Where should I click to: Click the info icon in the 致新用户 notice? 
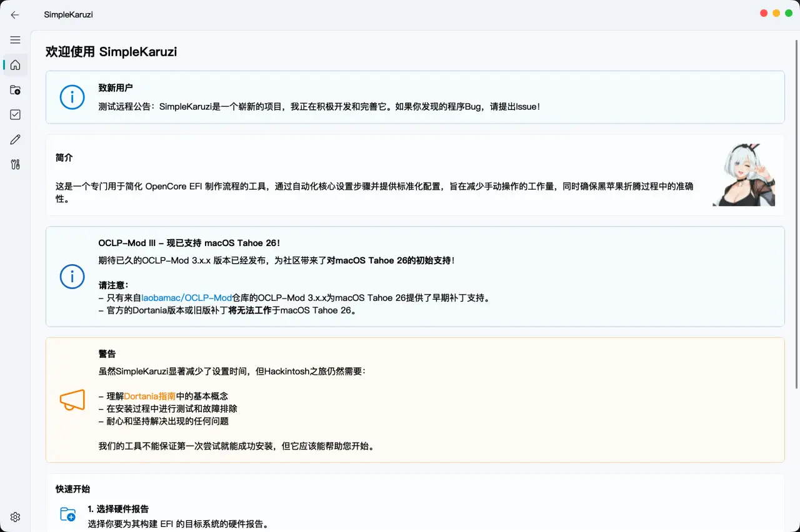(x=72, y=97)
